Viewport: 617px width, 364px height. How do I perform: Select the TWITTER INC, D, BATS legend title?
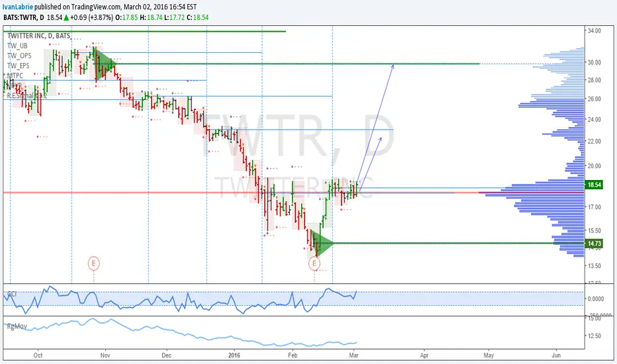pos(38,36)
